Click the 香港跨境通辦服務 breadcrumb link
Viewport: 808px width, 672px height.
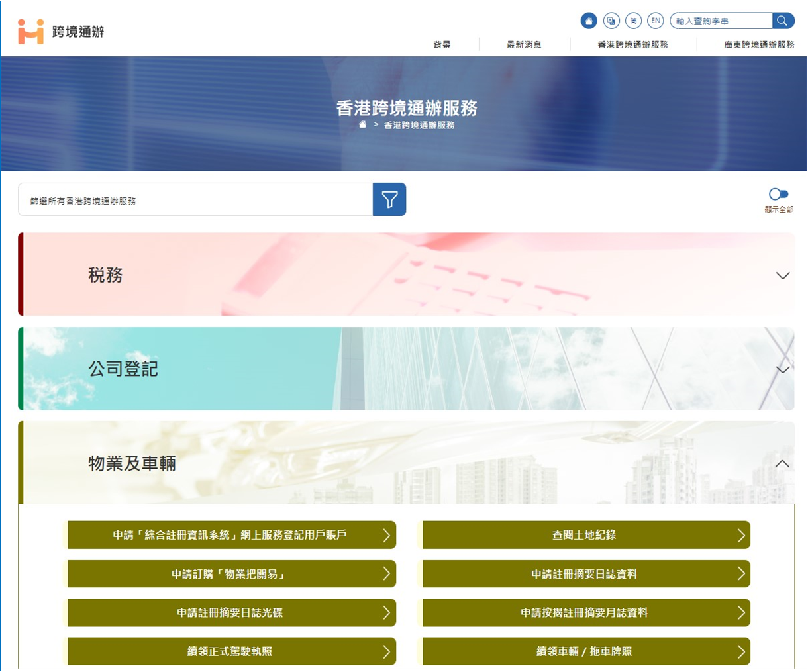pyautogui.click(x=419, y=125)
